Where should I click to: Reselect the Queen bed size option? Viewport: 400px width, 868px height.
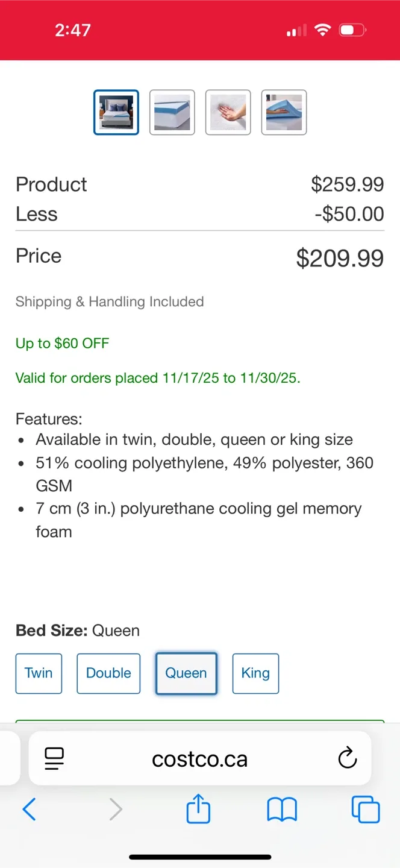pos(186,673)
